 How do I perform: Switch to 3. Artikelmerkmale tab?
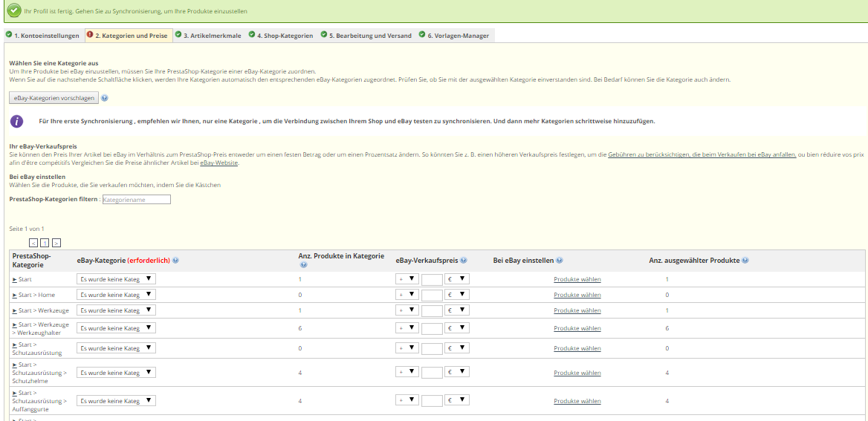(x=208, y=36)
